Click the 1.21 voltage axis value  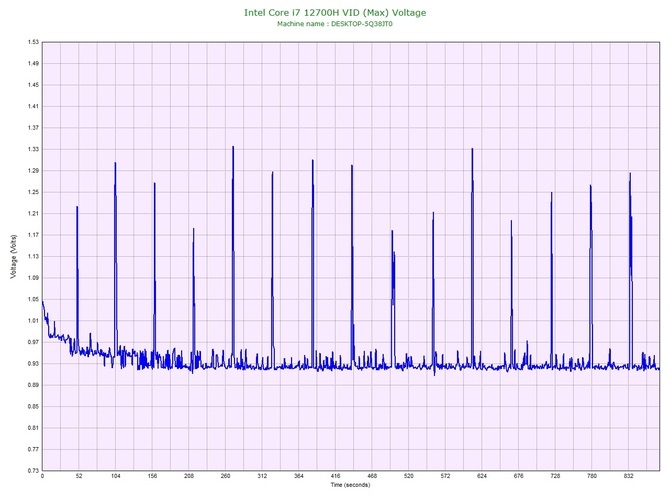[33, 214]
